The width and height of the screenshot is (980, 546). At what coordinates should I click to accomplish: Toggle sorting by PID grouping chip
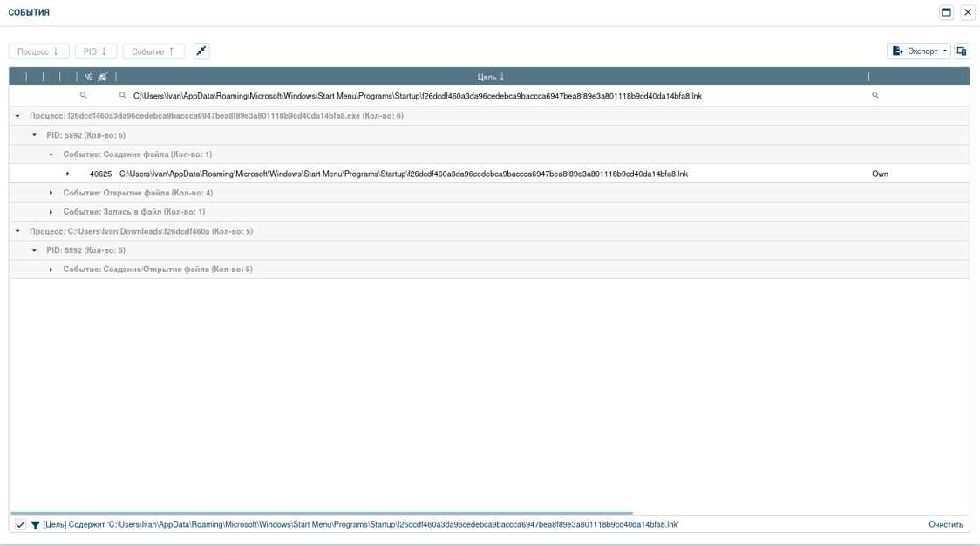point(95,51)
